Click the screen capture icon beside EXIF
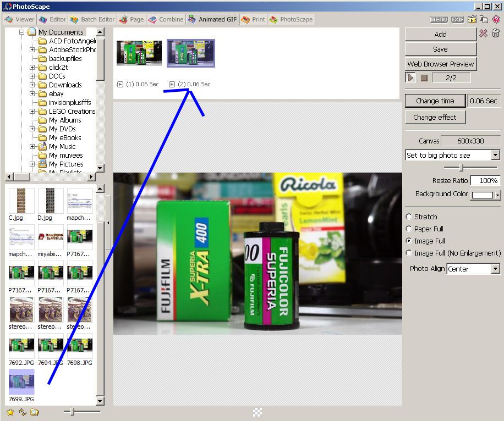This screenshot has width=504, height=421. [472, 19]
